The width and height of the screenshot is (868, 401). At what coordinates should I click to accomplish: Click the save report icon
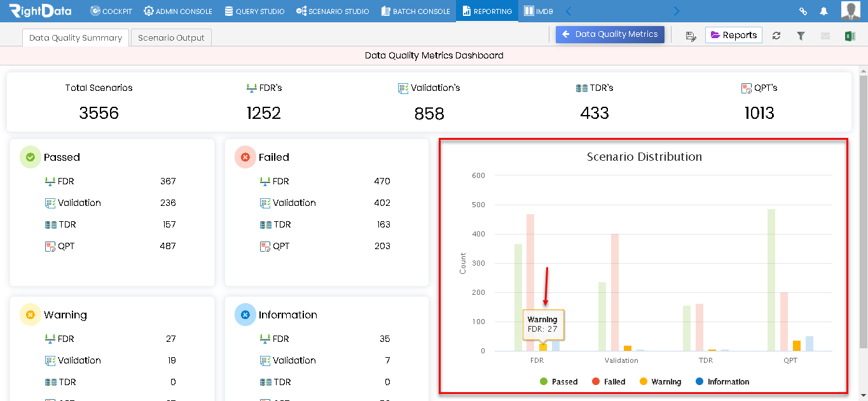(x=691, y=36)
